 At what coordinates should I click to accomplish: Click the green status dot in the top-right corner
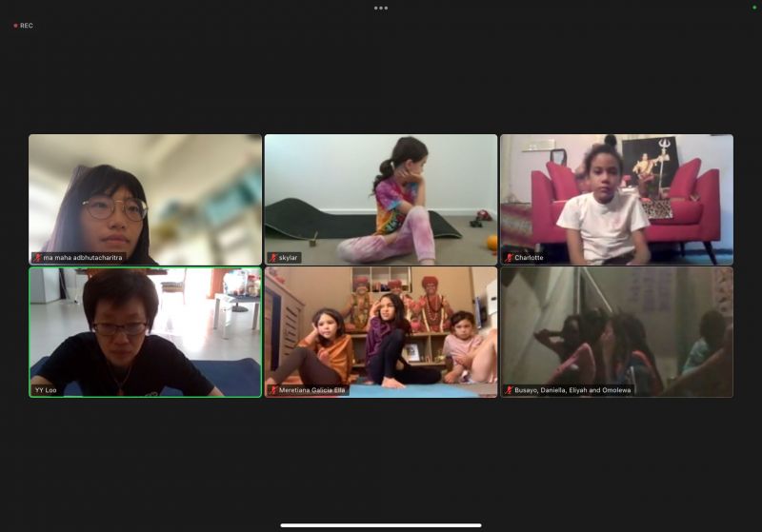point(754,8)
